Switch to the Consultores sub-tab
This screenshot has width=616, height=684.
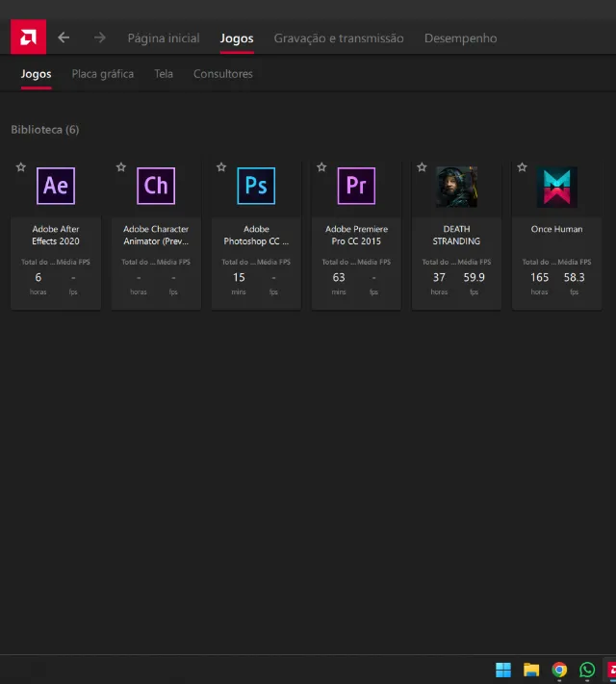pos(223,74)
